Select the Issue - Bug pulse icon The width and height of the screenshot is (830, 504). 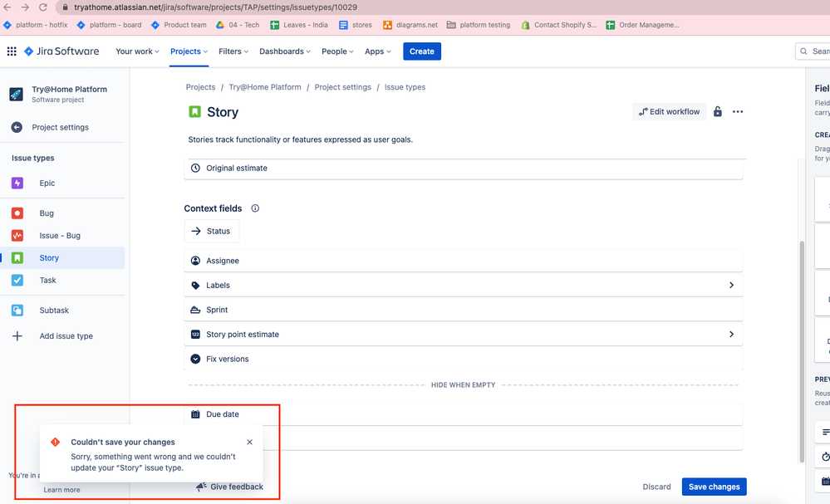pos(17,235)
